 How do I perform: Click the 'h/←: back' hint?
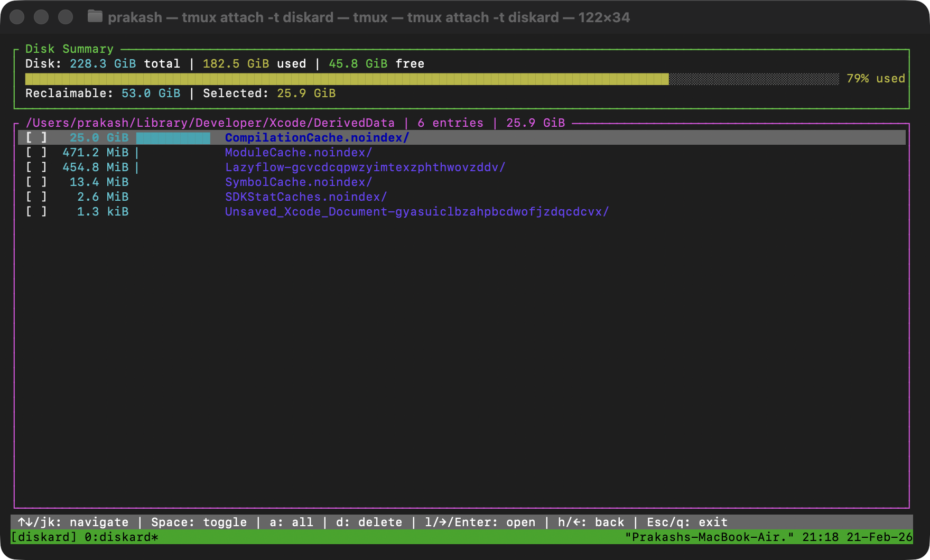click(x=591, y=522)
